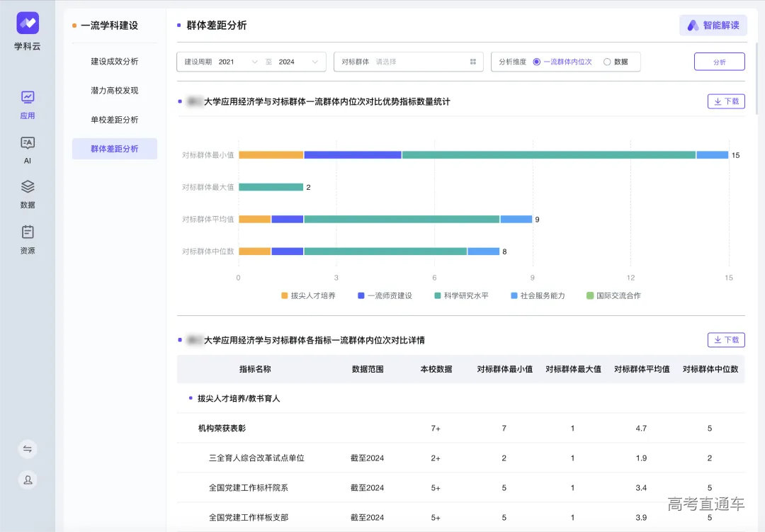Go to 单校差距分析 menu item
The image size is (765, 532).
coord(115,120)
